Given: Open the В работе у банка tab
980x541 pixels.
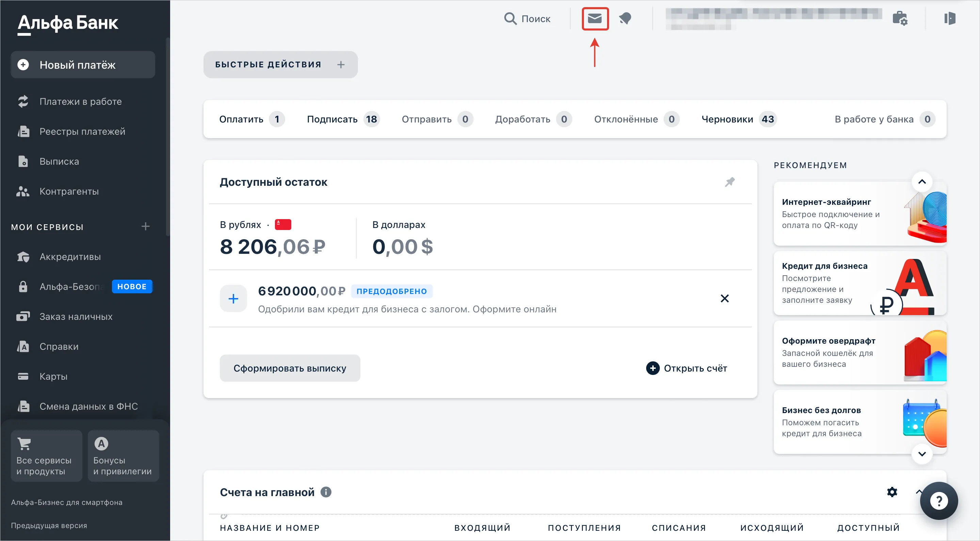Looking at the screenshot, I should (885, 119).
